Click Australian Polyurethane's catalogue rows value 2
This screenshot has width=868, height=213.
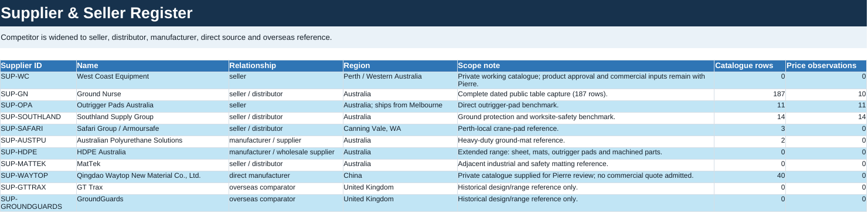(x=750, y=141)
